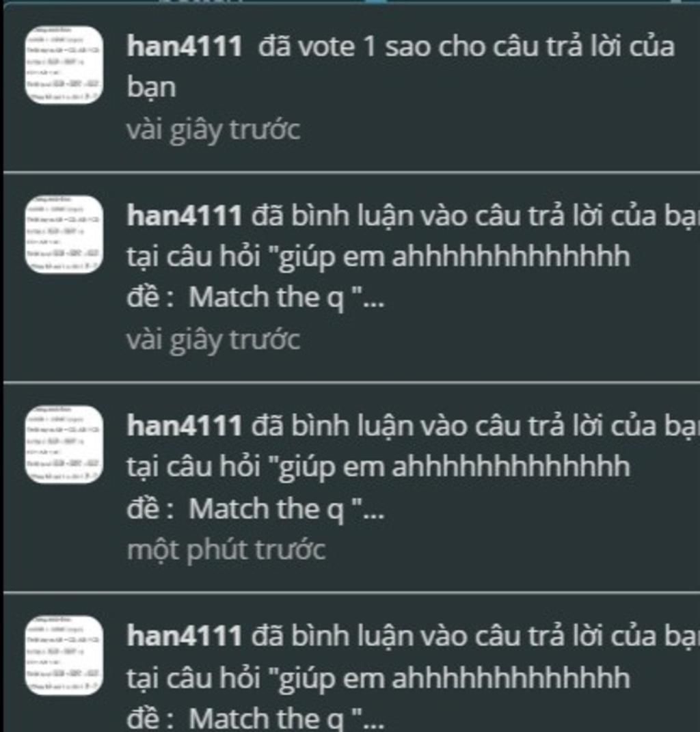The width and height of the screenshot is (700, 732).
Task: Select han4111's username in the third notification
Action: (185, 426)
